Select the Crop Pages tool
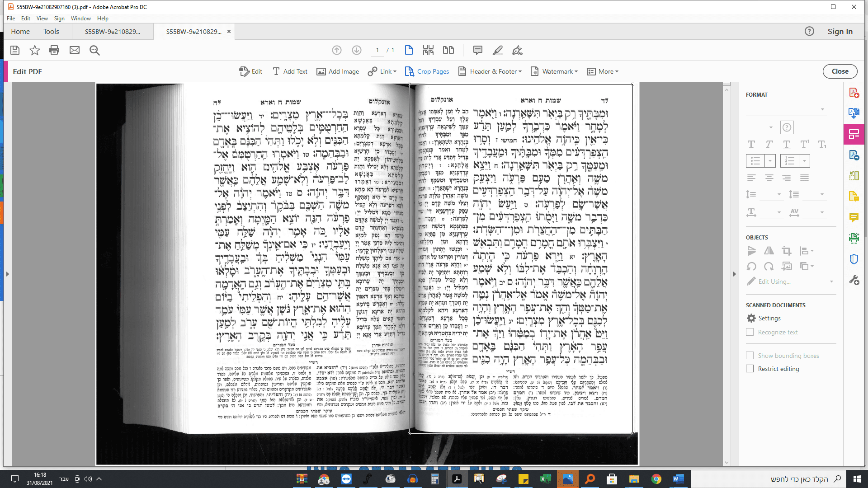This screenshot has height=488, width=868. (x=427, y=71)
